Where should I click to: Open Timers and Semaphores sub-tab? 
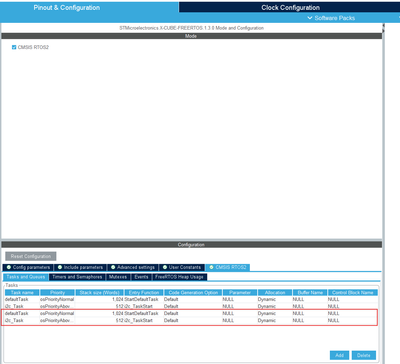[77, 277]
